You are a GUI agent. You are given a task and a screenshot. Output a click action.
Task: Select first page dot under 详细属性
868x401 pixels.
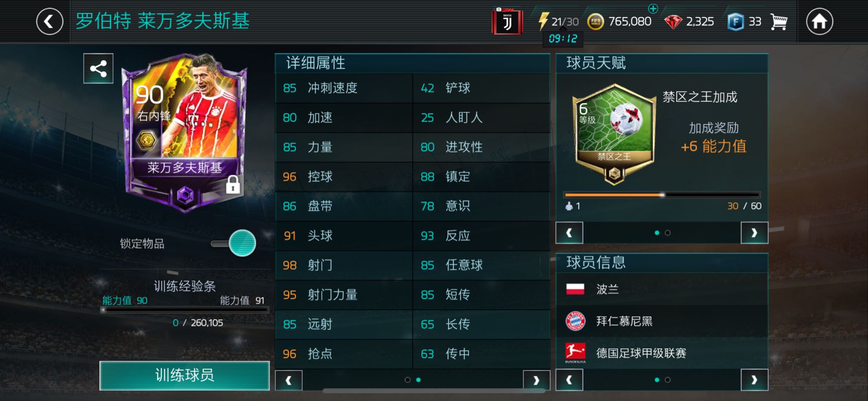tap(408, 380)
